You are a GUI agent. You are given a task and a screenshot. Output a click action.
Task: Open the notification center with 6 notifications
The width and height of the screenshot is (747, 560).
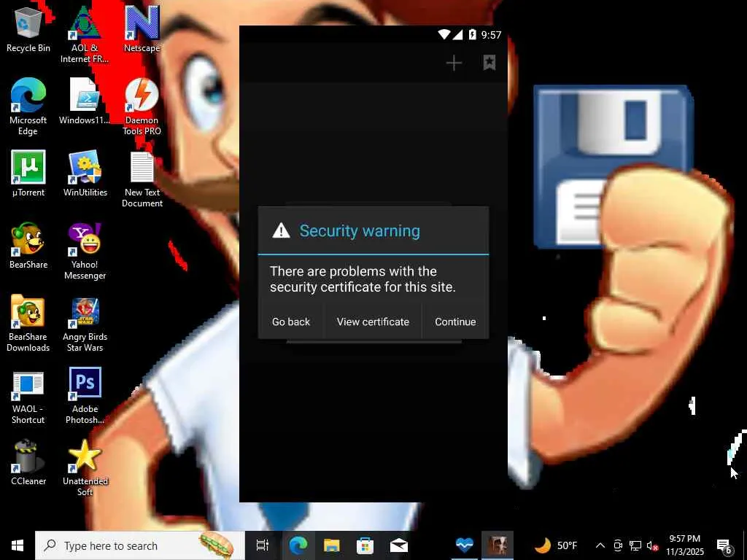(724, 545)
